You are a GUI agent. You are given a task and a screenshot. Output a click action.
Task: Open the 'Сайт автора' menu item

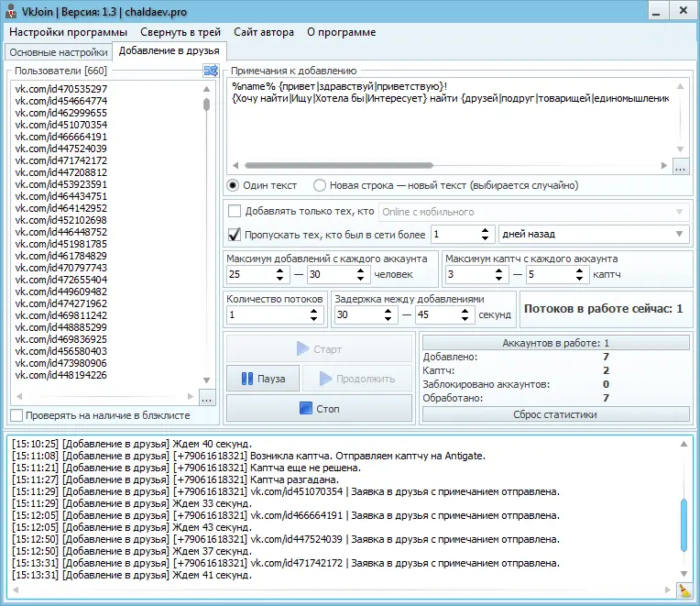264,32
